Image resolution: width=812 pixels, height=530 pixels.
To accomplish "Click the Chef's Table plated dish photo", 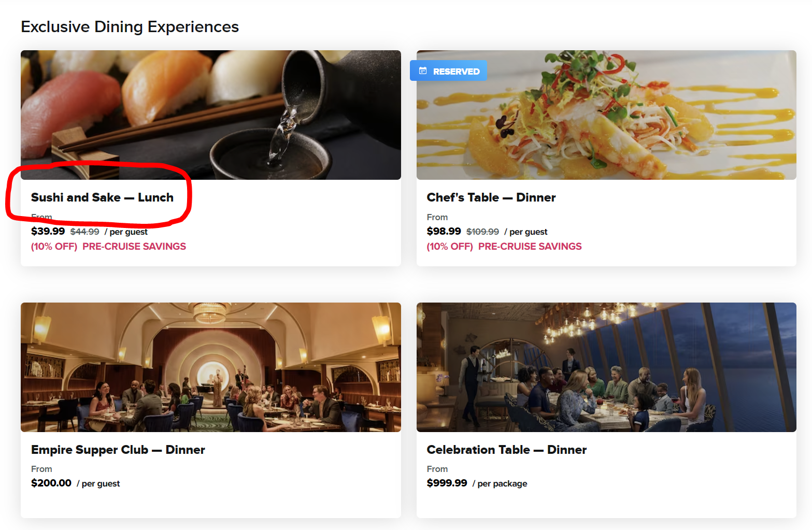I will click(606, 115).
